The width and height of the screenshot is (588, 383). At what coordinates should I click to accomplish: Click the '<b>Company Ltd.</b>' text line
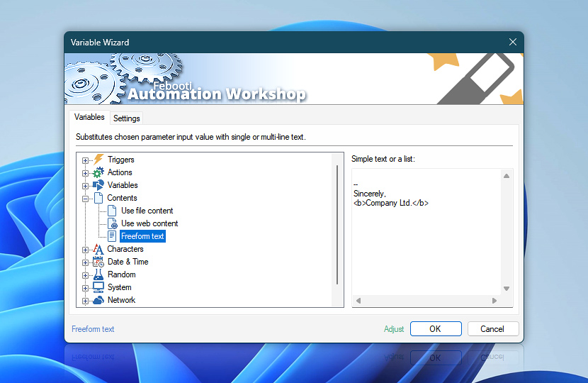391,203
